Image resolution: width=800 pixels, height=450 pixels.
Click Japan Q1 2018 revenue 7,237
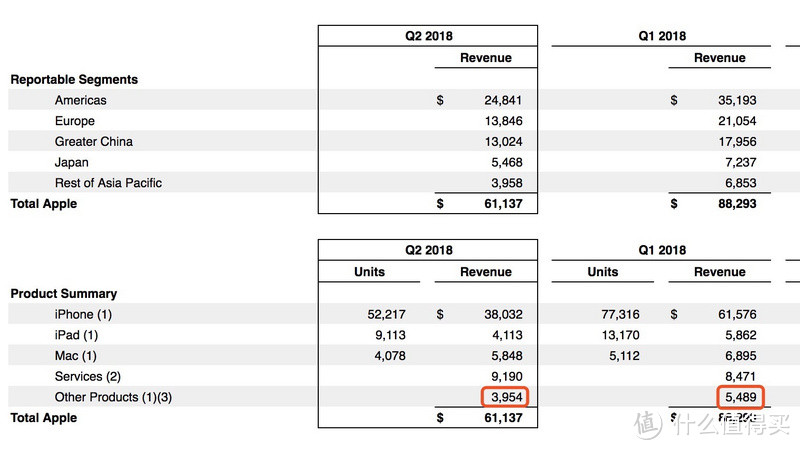pyautogui.click(x=741, y=162)
